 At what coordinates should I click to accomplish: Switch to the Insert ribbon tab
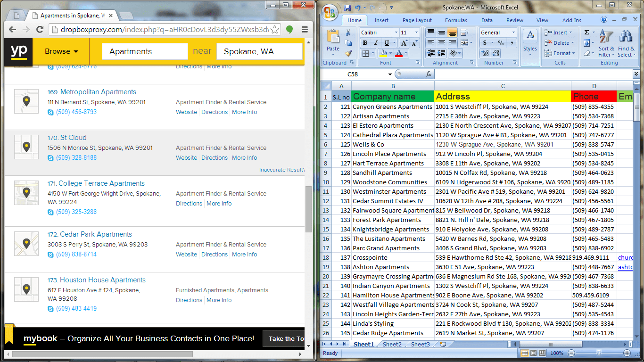click(381, 20)
